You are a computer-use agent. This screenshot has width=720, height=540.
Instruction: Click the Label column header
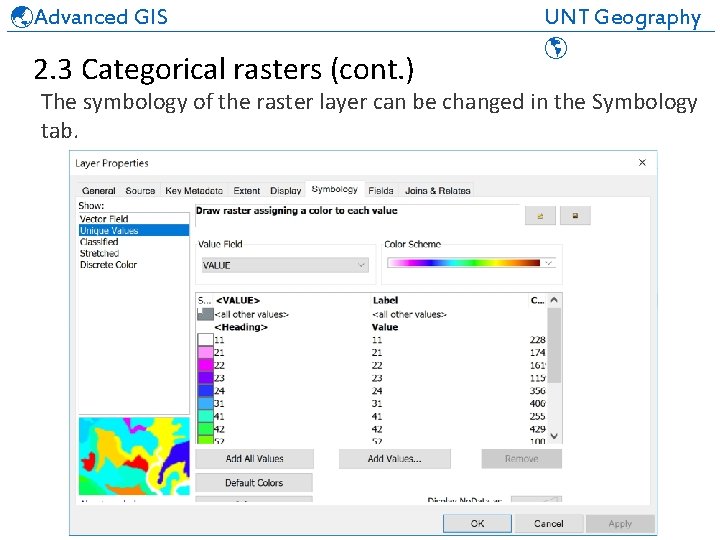click(x=385, y=300)
